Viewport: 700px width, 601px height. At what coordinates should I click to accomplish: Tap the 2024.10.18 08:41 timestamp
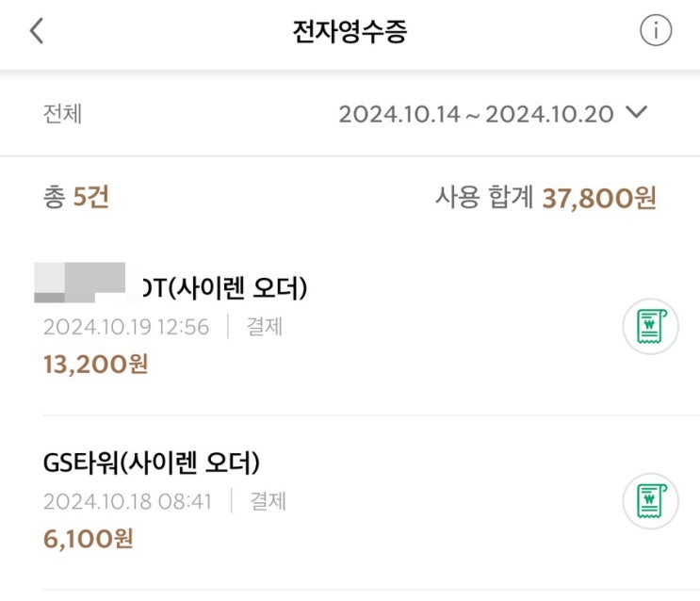point(127,501)
